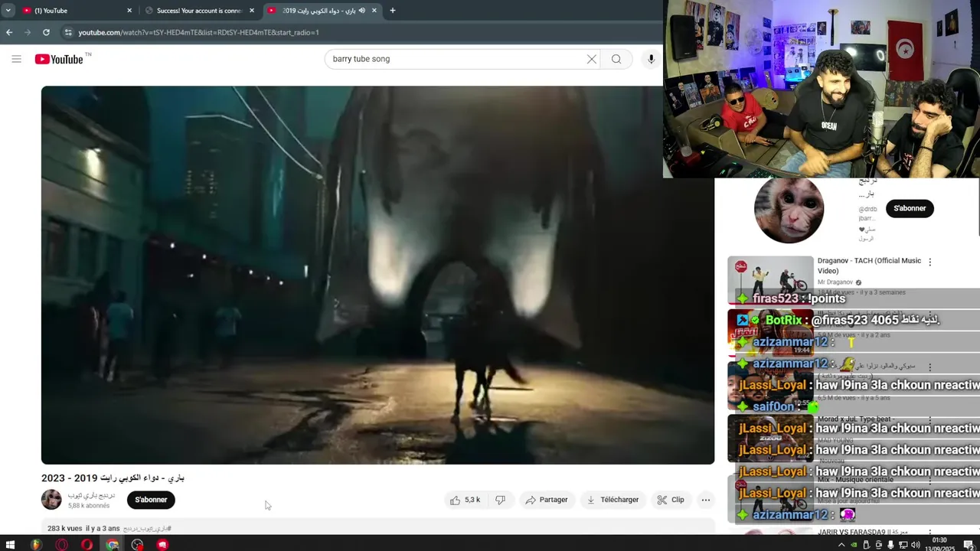The width and height of the screenshot is (980, 551).
Task: Close the 'Success! Your account' tab
Action: [x=252, y=11]
